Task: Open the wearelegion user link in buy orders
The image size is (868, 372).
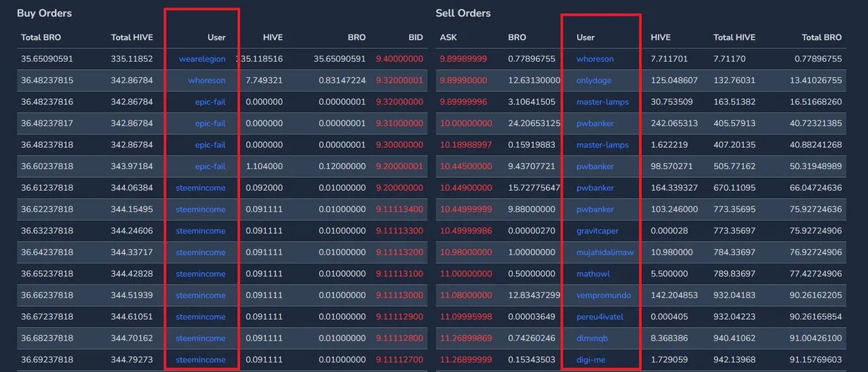Action: click(x=202, y=59)
